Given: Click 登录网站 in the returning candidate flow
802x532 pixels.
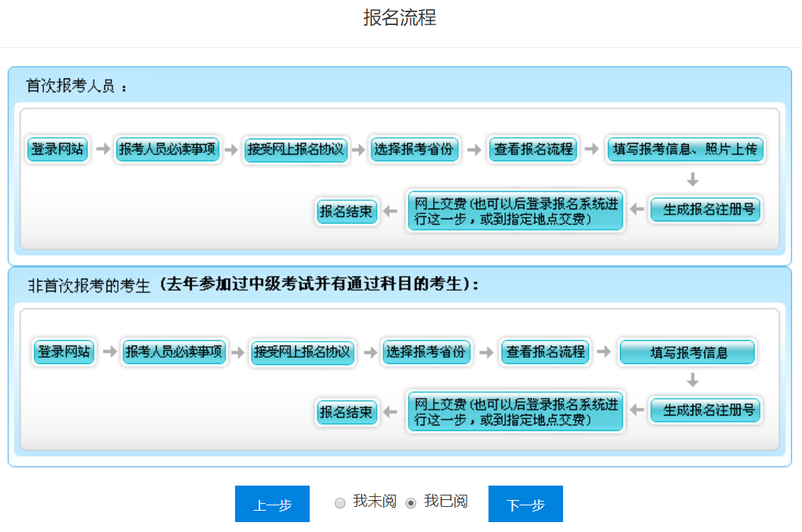Looking at the screenshot, I should click(63, 352).
